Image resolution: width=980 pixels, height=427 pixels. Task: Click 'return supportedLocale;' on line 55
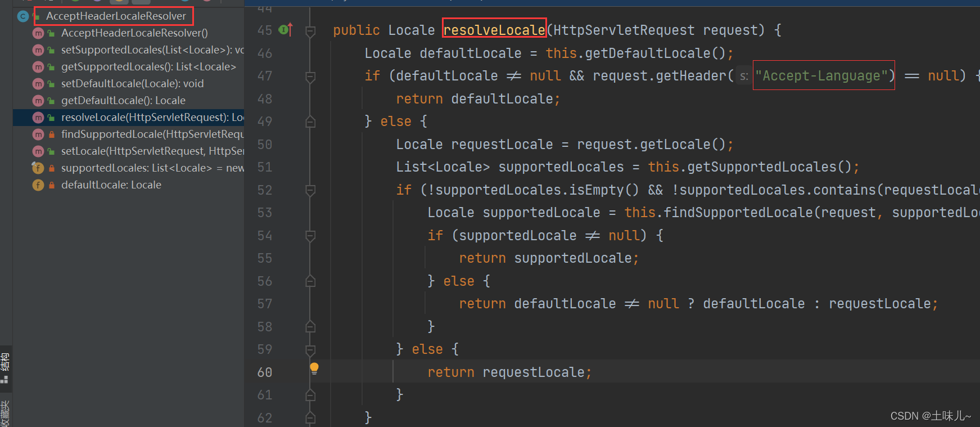[x=549, y=258]
